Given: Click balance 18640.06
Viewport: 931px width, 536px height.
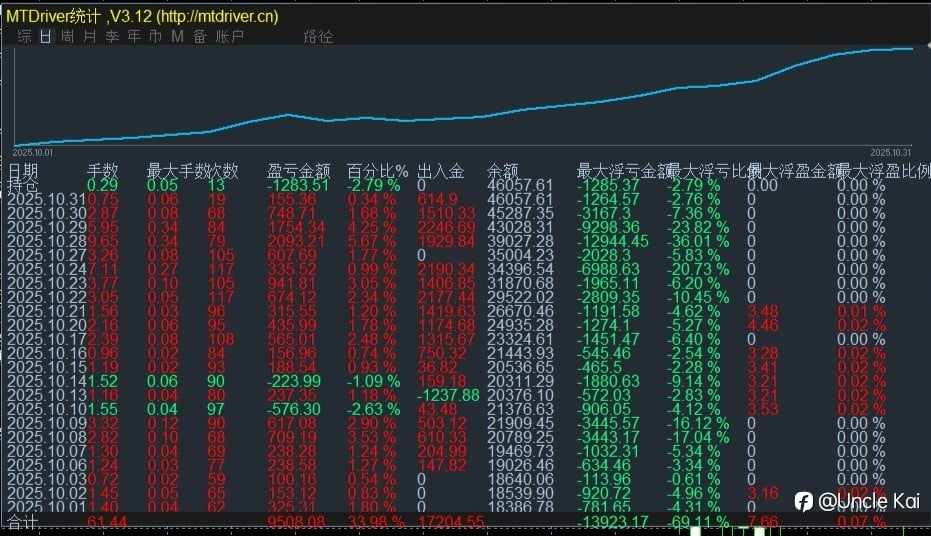Looking at the screenshot, I should pyautogui.click(x=520, y=479).
